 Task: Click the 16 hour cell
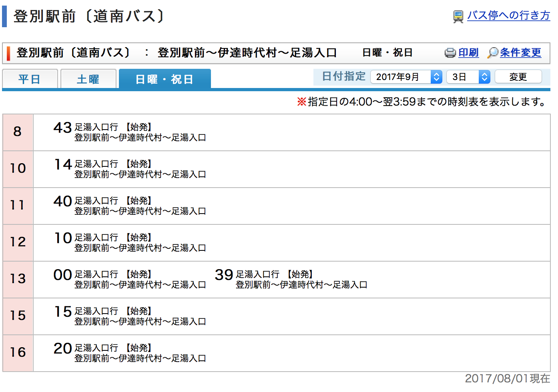pos(18,353)
